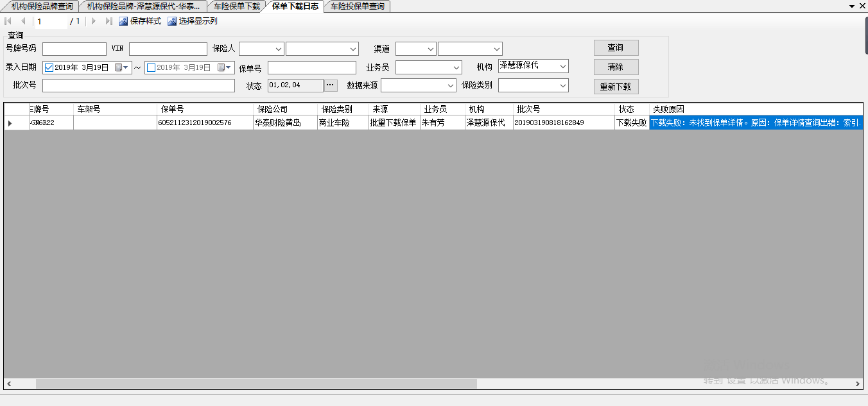The height and width of the screenshot is (406, 868).
Task: Select cell 6052112312019002576
Action: 205,123
